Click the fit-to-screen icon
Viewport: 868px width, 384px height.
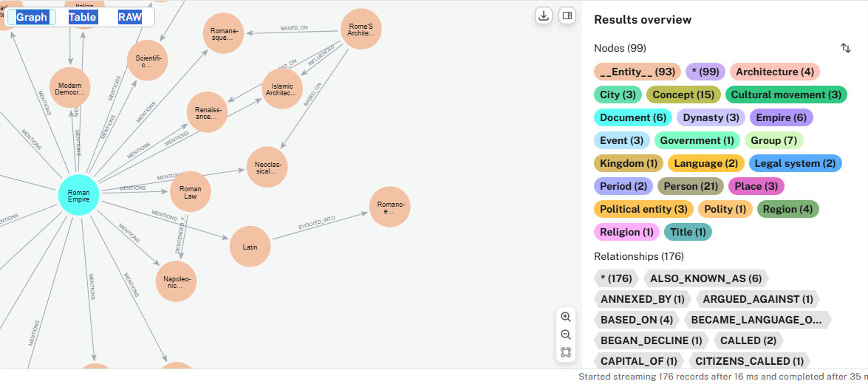[x=566, y=352]
